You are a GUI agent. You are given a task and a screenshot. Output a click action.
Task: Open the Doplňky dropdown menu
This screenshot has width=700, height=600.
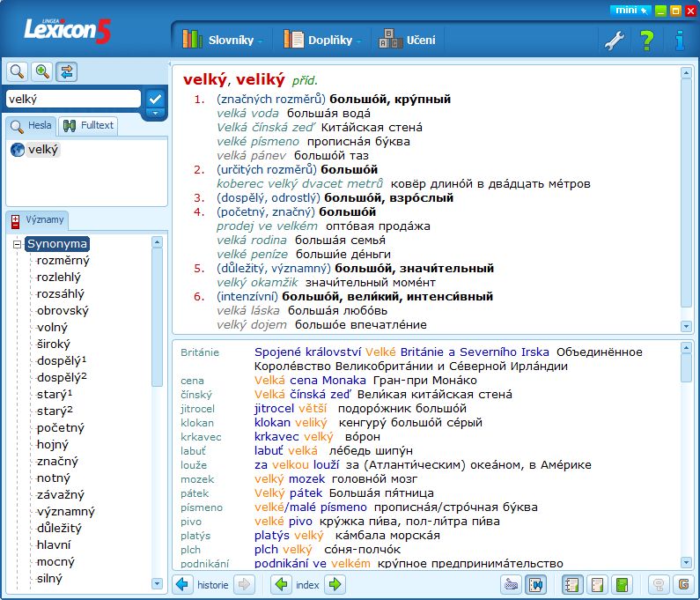[x=322, y=40]
